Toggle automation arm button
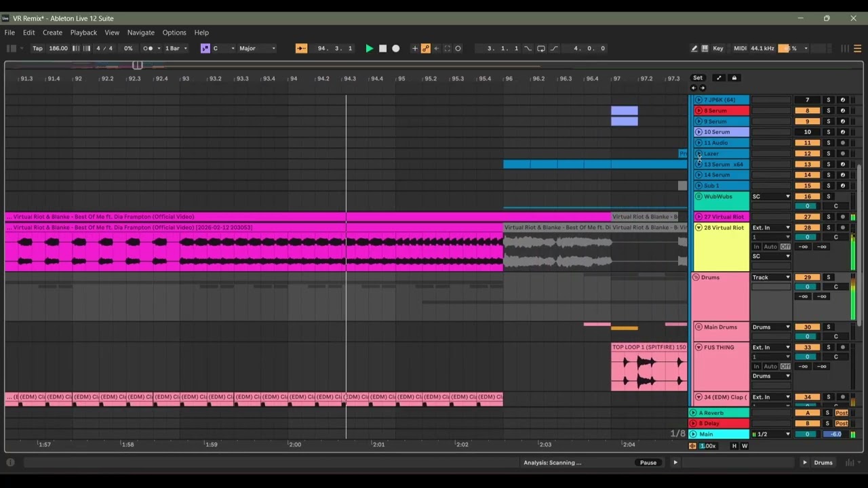 pos(425,48)
